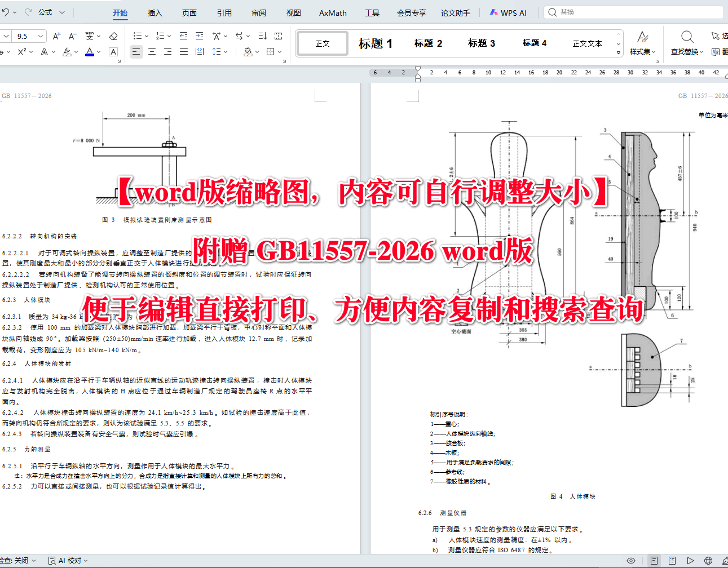The width and height of the screenshot is (728, 568).
Task: Apply paragraph borders
Action: tap(271, 52)
